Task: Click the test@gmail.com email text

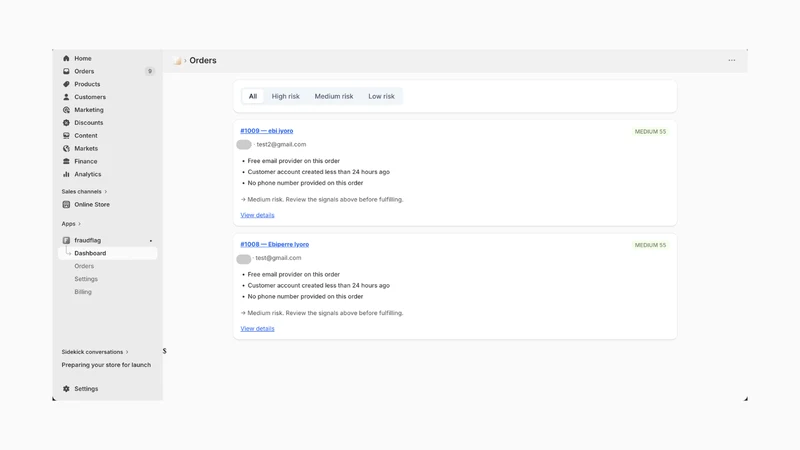Action: pos(279,258)
